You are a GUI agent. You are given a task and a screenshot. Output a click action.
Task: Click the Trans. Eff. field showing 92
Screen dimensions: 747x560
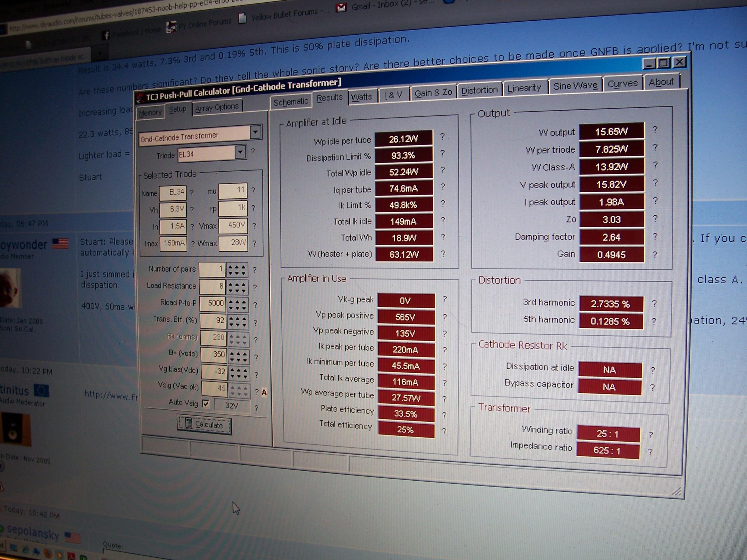click(213, 321)
